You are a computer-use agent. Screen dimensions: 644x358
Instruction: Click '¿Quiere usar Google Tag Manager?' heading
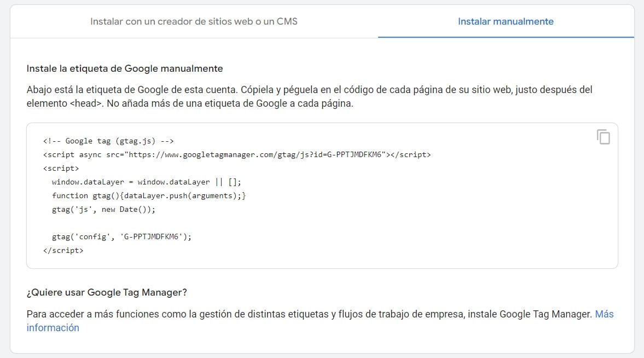click(107, 293)
